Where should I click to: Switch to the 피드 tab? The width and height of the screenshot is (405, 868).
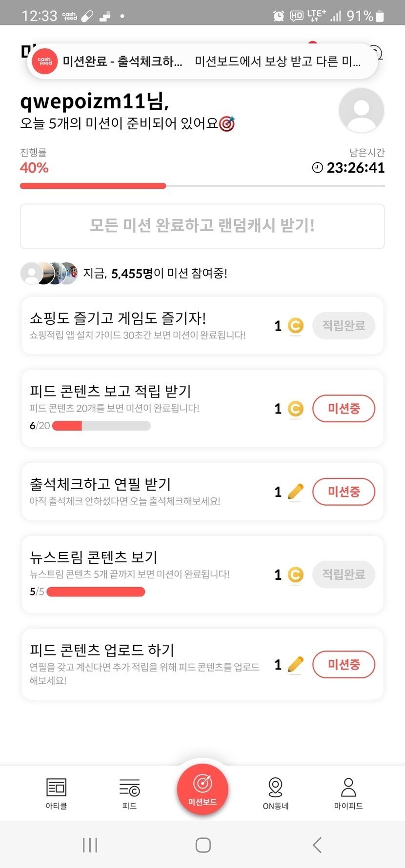point(129,793)
